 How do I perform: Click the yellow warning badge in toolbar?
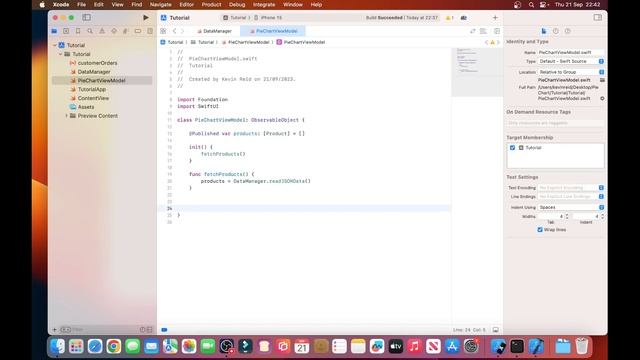(449, 18)
